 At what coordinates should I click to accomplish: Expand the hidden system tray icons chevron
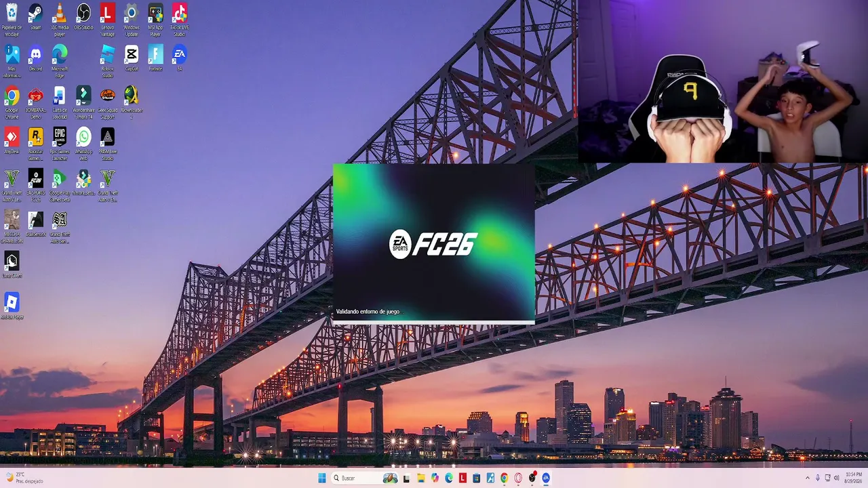pyautogui.click(x=807, y=478)
